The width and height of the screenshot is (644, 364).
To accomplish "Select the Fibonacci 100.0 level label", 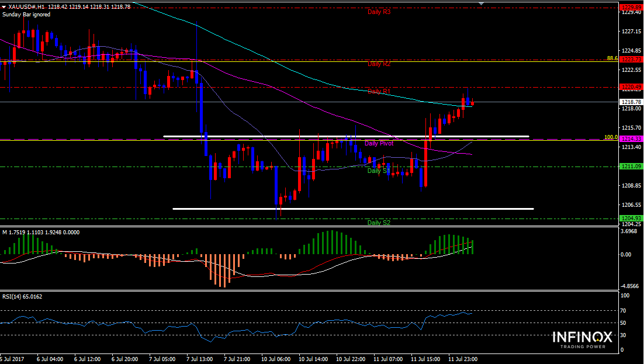I will [611, 137].
